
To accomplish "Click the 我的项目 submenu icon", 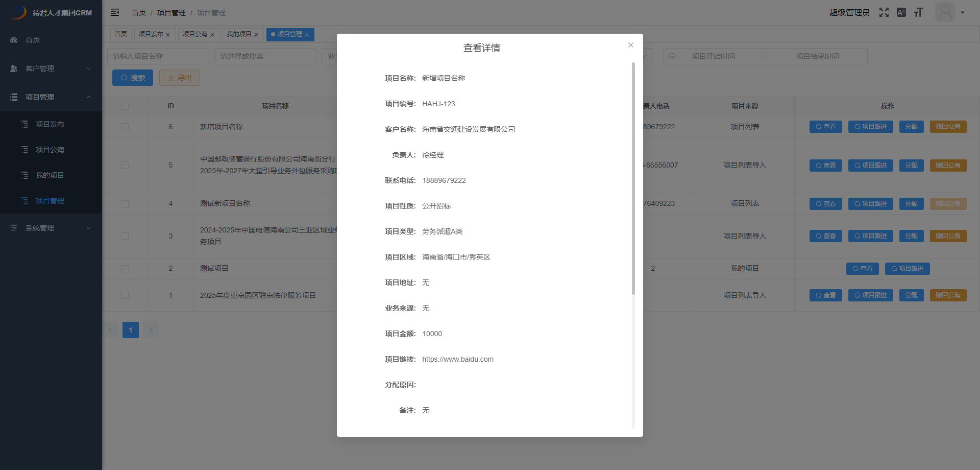I will point(24,175).
